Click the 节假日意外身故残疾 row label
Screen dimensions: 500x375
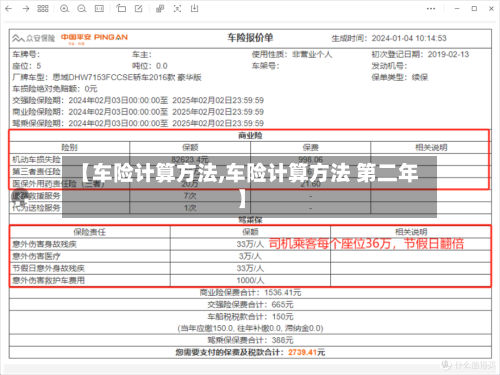48,268
